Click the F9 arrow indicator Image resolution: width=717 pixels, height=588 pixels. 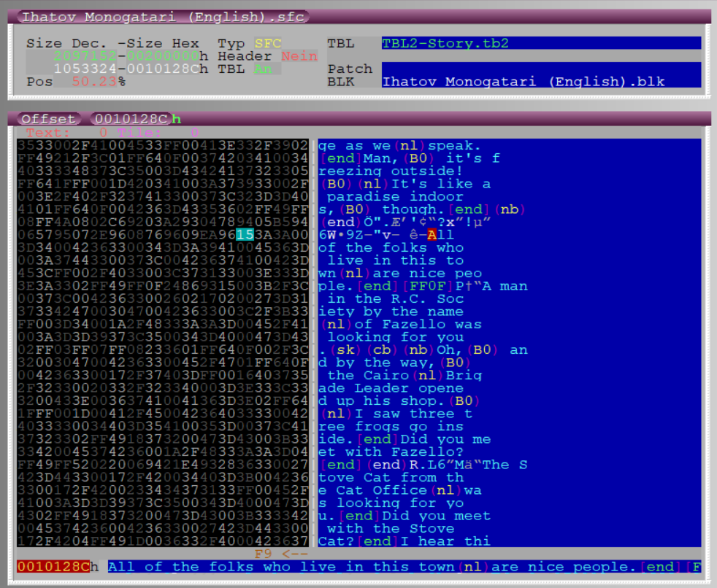click(x=280, y=554)
